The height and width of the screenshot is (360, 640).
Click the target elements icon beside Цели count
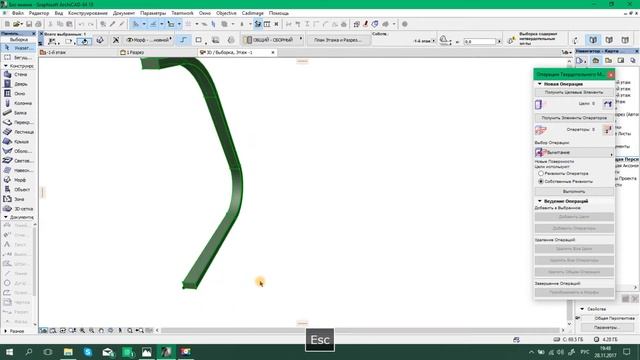[608, 104]
